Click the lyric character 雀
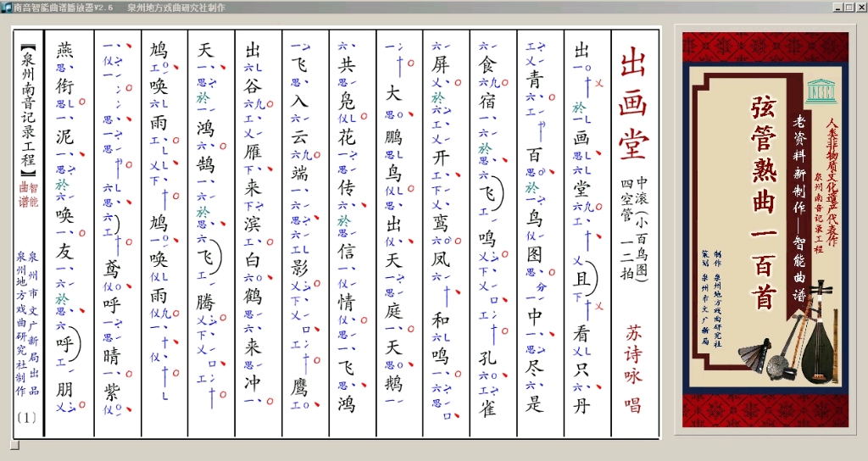Screen dimensions: 868x461 [487, 408]
